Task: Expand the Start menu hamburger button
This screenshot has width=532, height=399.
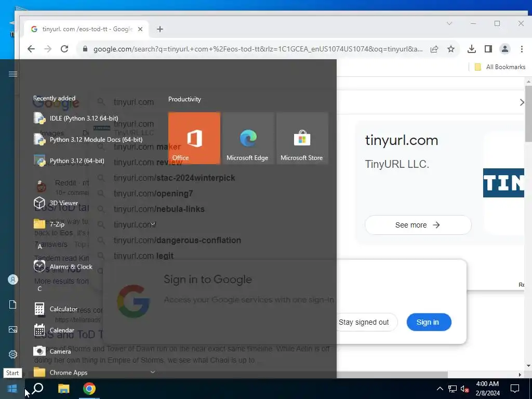Action: click(13, 74)
